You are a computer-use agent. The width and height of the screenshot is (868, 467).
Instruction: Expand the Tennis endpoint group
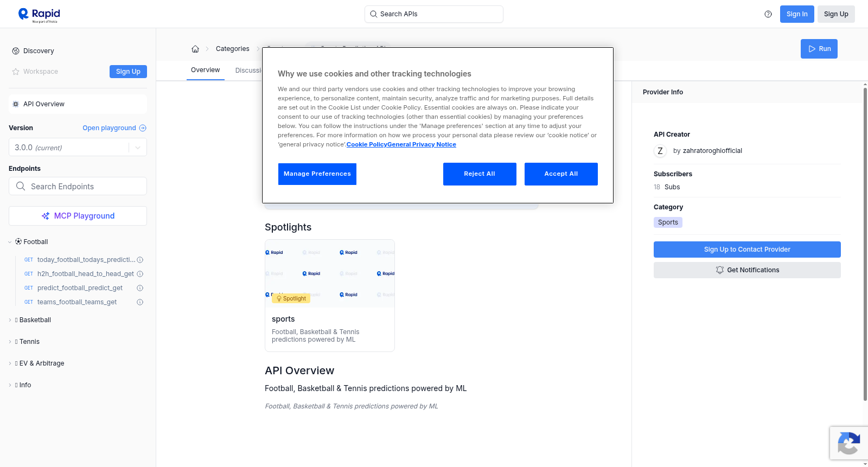(x=10, y=342)
